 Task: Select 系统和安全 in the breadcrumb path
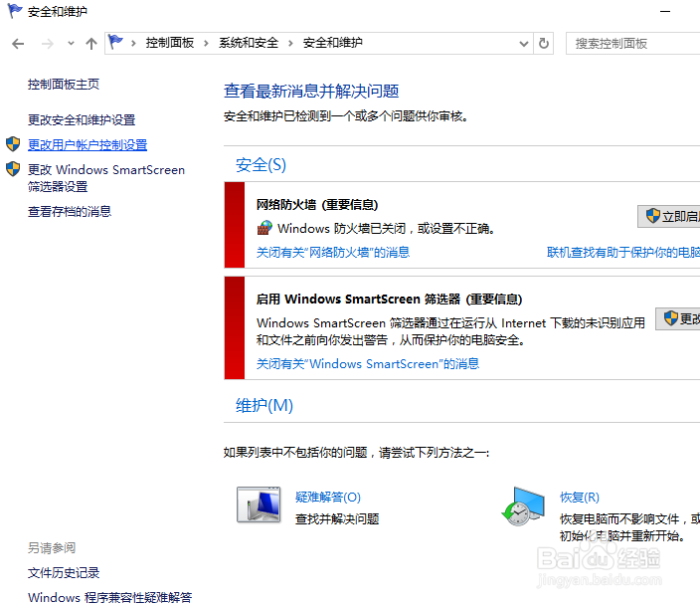[x=249, y=43]
